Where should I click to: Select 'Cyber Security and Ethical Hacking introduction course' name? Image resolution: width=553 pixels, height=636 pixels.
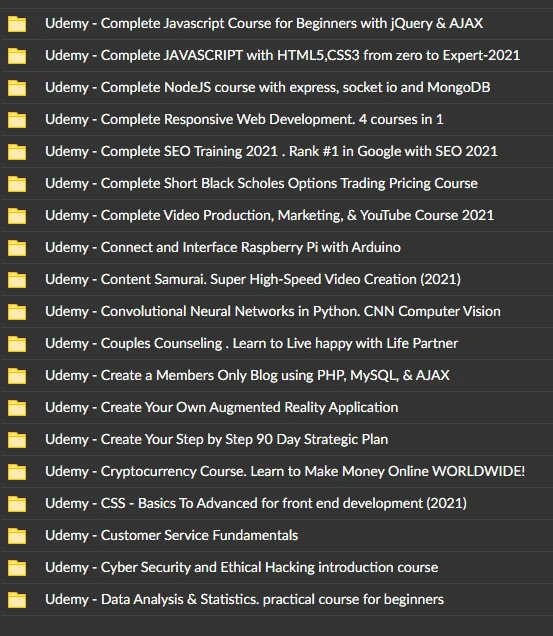point(269,567)
